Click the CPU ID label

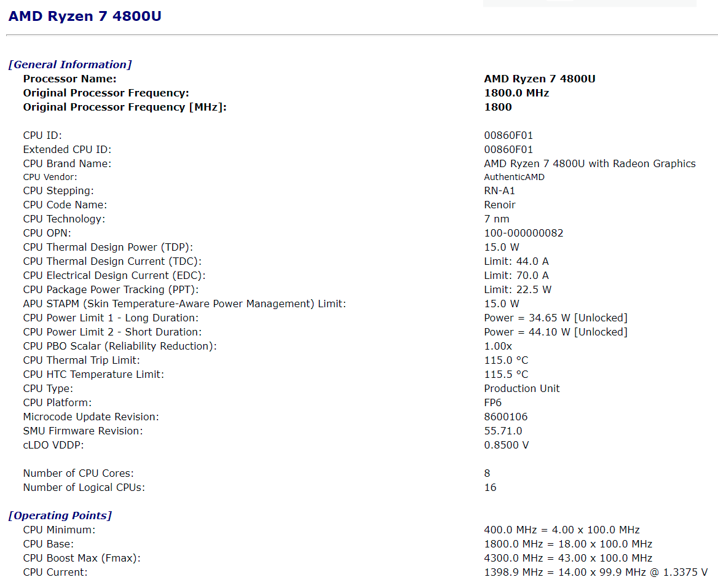tap(42, 135)
